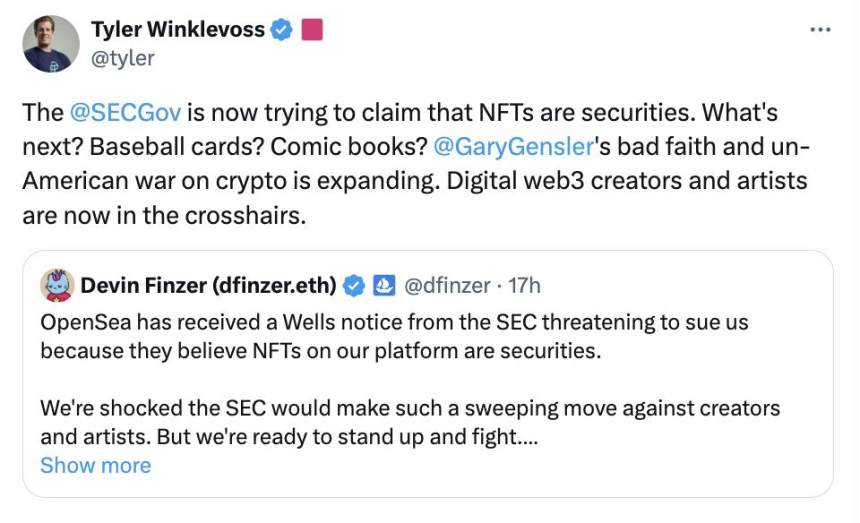Click Tyler's blue verified checkmark badge

[x=281, y=30]
